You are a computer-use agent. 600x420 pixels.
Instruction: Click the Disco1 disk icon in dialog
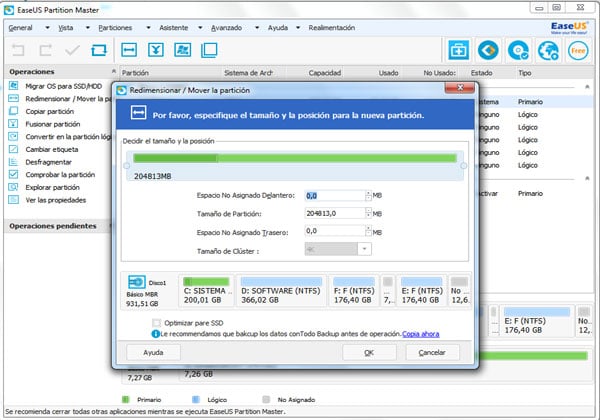137,282
